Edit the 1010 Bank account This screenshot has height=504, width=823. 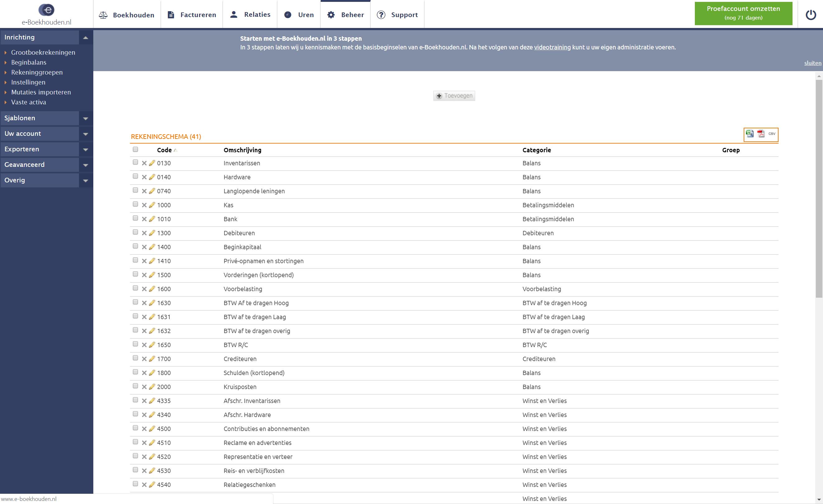(152, 219)
